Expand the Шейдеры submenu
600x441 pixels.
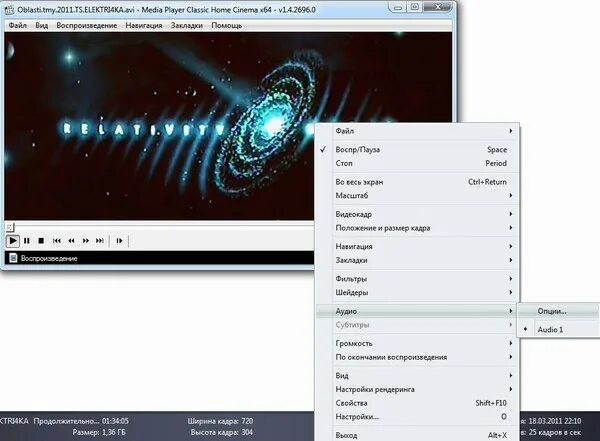pyautogui.click(x=417, y=293)
